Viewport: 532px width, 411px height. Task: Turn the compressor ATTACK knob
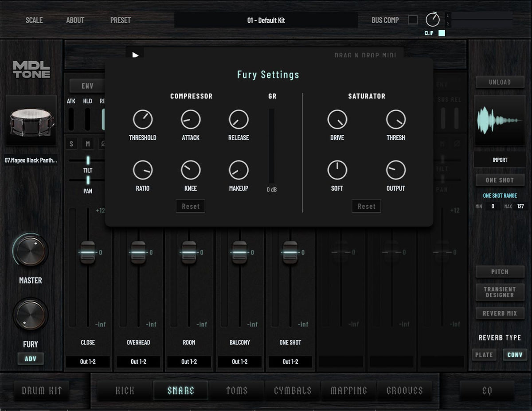(x=191, y=120)
